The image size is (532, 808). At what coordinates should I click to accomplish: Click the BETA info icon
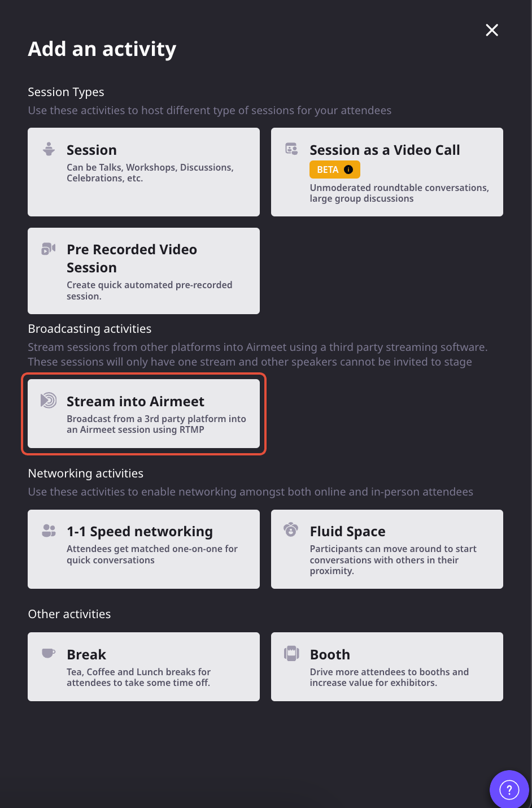pos(348,170)
